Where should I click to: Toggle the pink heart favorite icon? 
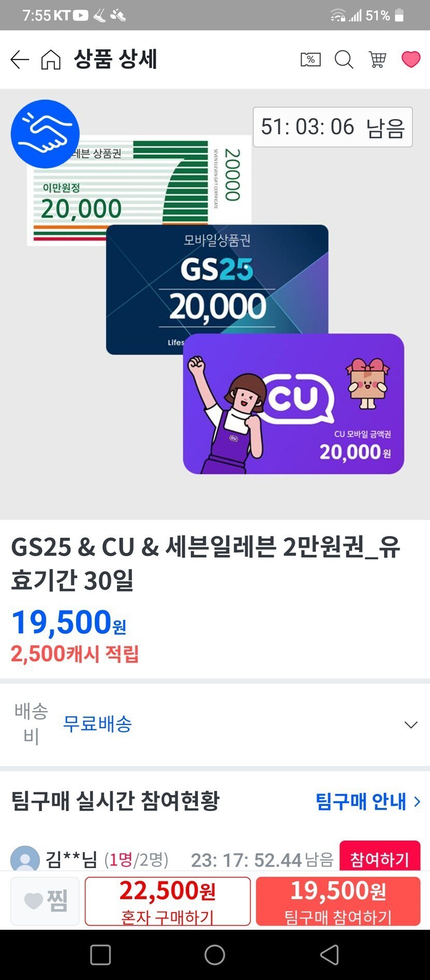[x=411, y=60]
